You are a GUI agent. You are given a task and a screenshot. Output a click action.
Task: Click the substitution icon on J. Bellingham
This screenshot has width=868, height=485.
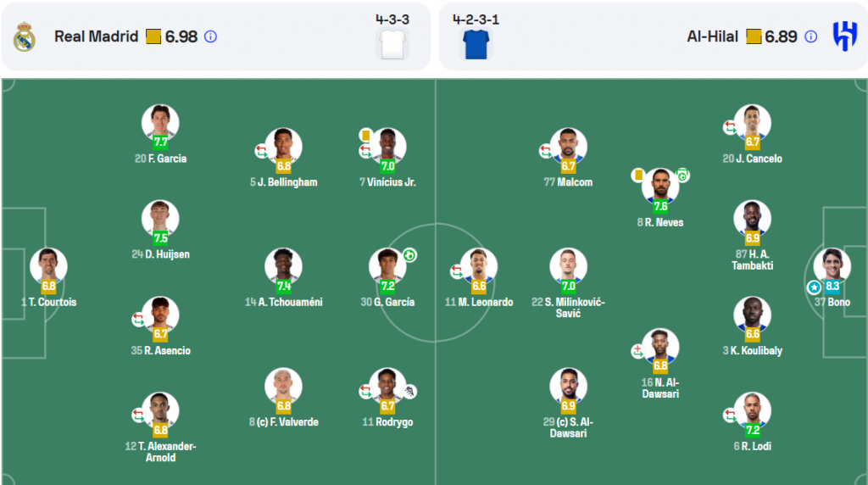(261, 151)
